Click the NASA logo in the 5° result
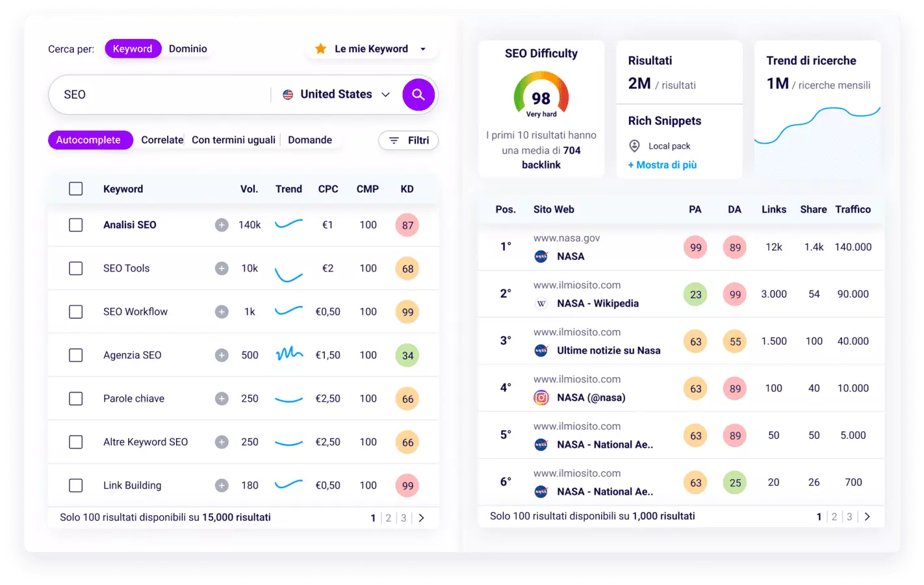Screen dimensions: 924x585 [x=541, y=445]
